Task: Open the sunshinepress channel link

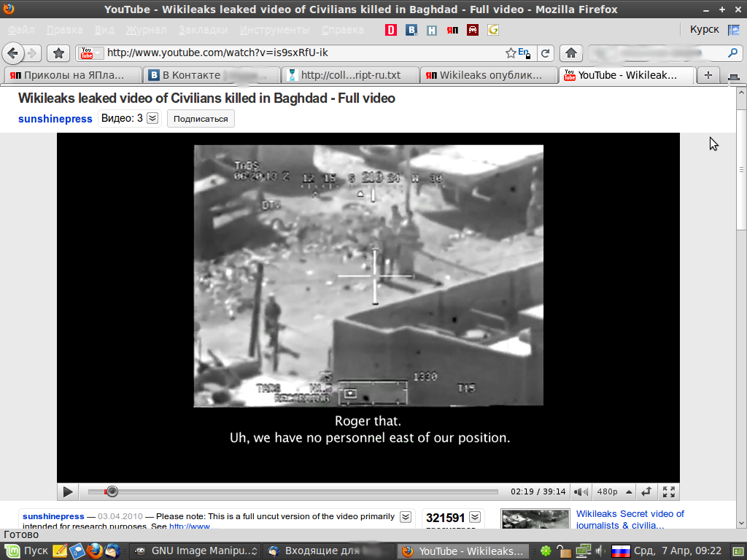Action: (x=55, y=119)
